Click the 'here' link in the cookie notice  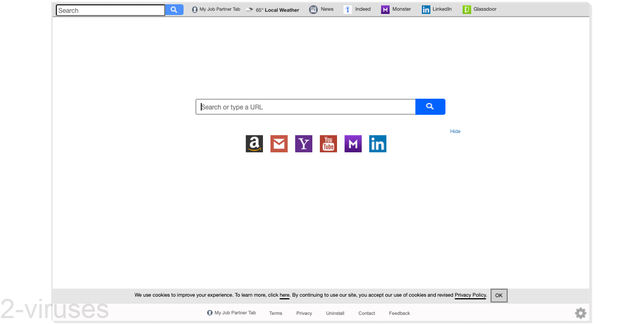click(x=284, y=295)
